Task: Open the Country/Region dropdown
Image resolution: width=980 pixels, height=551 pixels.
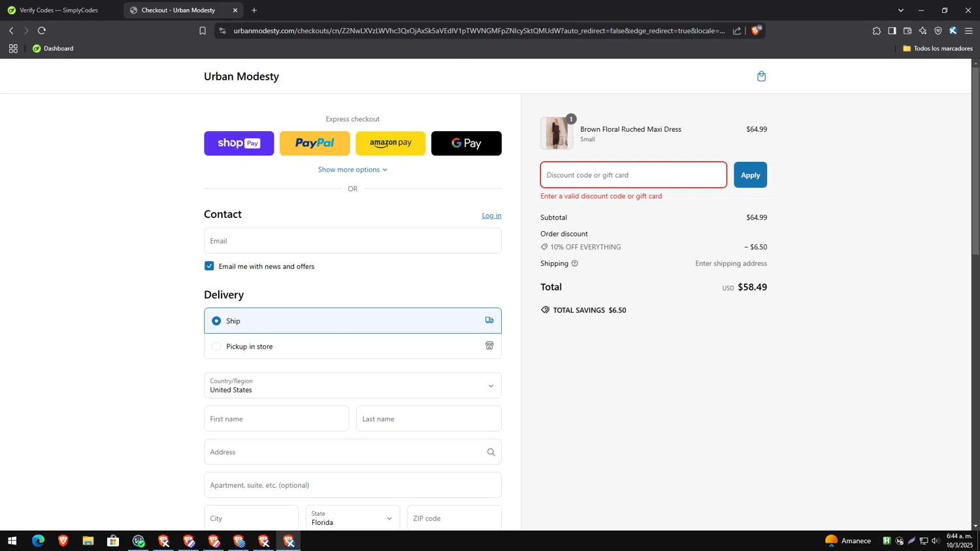Action: pyautogui.click(x=353, y=386)
